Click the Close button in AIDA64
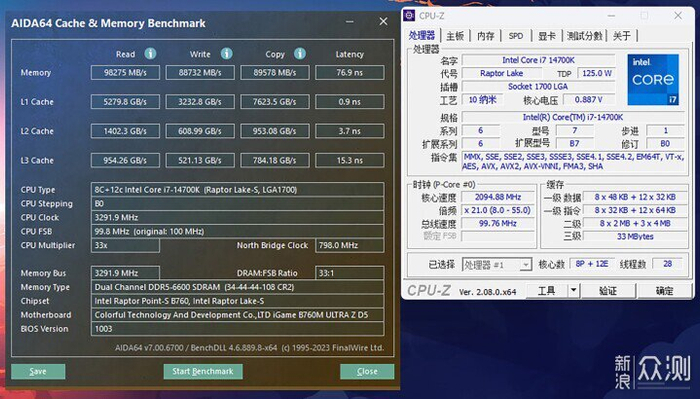This screenshot has height=399, width=700. pos(367,371)
